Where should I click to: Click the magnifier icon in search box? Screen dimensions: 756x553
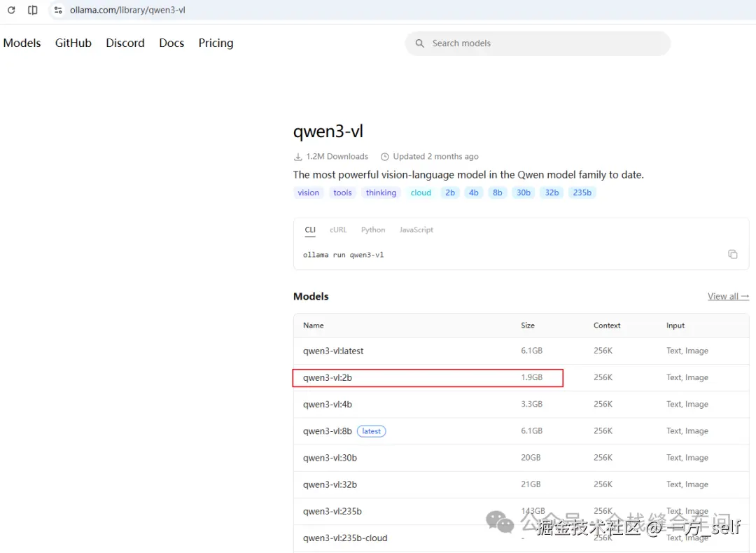[x=420, y=43]
